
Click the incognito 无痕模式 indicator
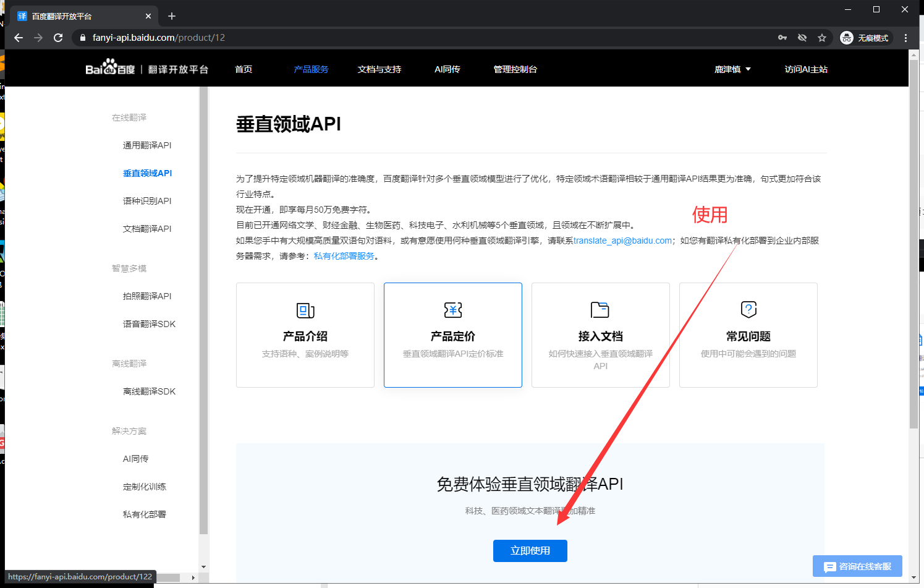pos(865,38)
